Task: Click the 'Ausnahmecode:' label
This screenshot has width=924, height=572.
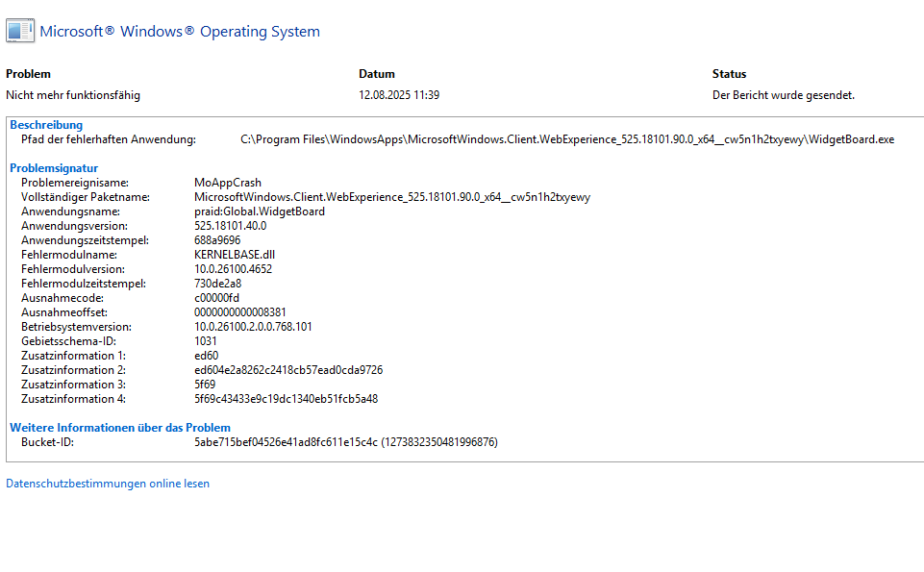Action: pyautogui.click(x=62, y=298)
